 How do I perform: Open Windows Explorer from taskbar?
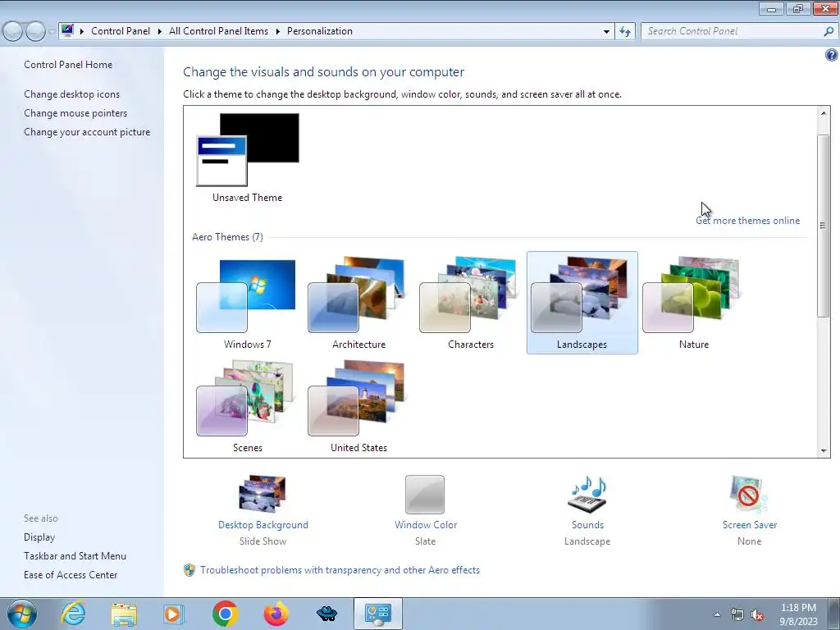[124, 614]
